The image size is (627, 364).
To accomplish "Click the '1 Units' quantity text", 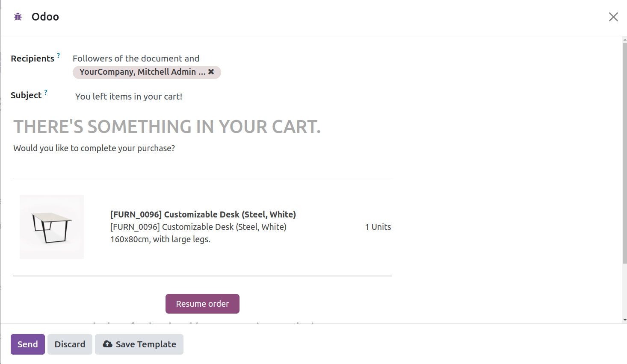I will tap(378, 226).
